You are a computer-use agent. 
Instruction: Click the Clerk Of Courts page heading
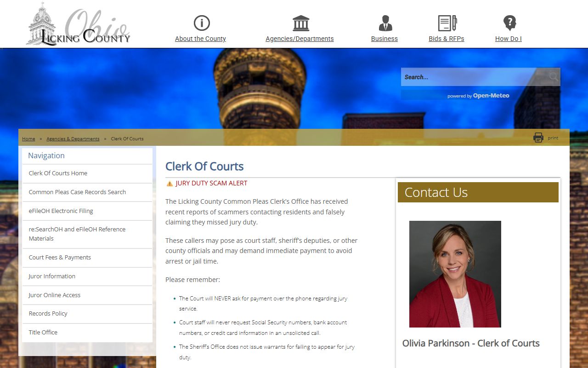pos(204,167)
